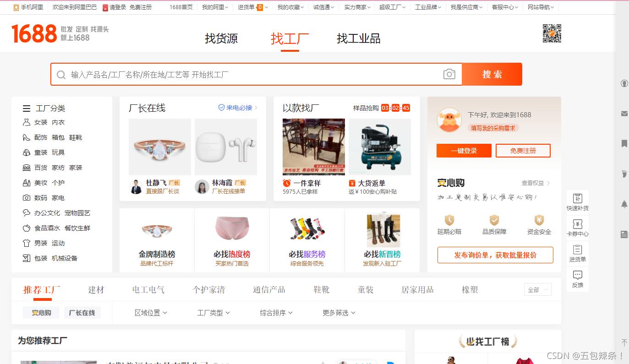This screenshot has height=364, width=629.
Task: Expand the 综合排序 sorting dropdown
Action: [275, 312]
